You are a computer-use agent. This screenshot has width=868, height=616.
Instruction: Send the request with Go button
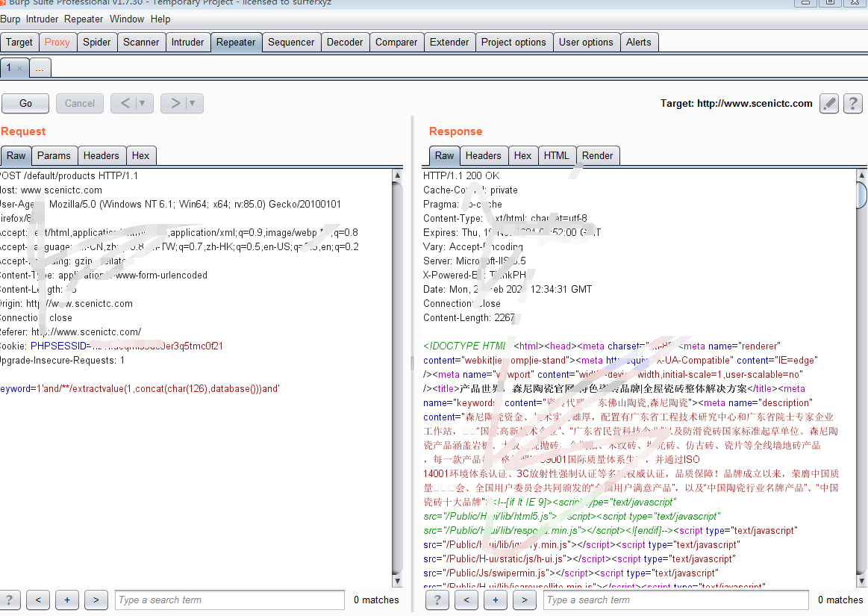pyautogui.click(x=25, y=103)
